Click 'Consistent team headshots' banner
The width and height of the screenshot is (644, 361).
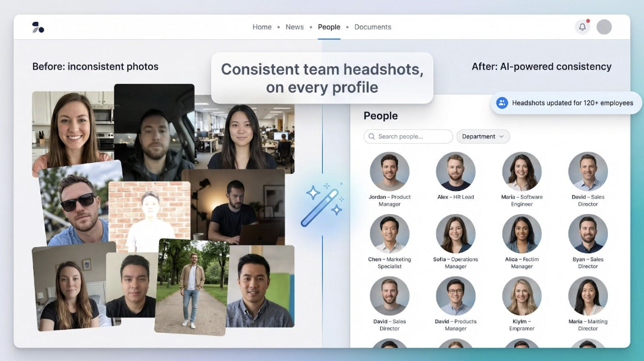coord(322,78)
